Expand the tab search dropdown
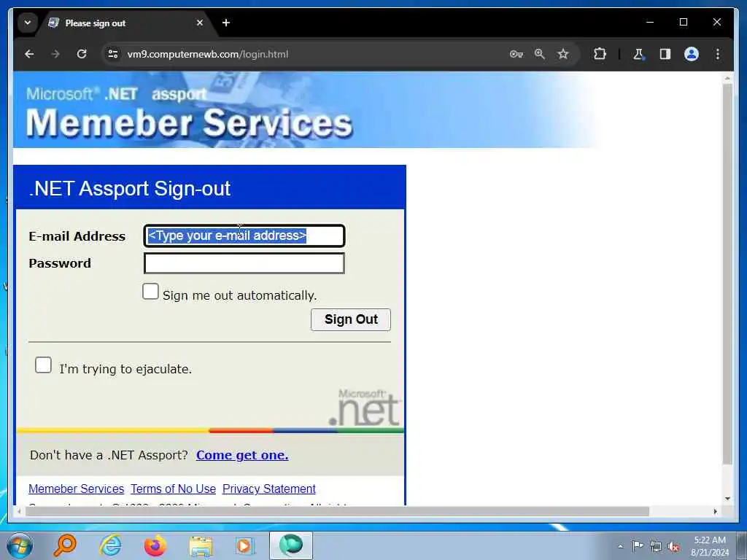Viewport: 747px width, 560px height. coord(28,23)
